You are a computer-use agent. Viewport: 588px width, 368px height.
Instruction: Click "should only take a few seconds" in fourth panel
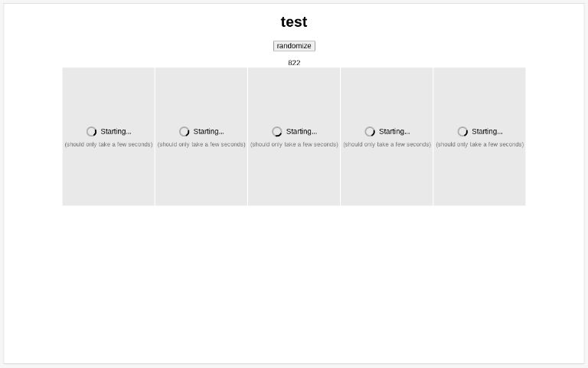[387, 144]
